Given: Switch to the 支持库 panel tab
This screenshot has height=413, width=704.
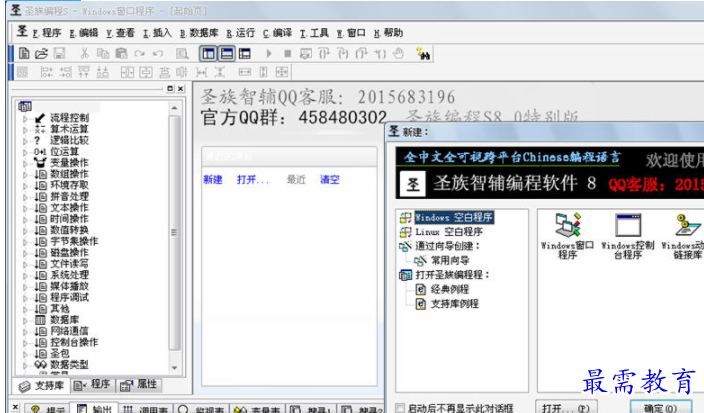Looking at the screenshot, I should pyautogui.click(x=41, y=386).
